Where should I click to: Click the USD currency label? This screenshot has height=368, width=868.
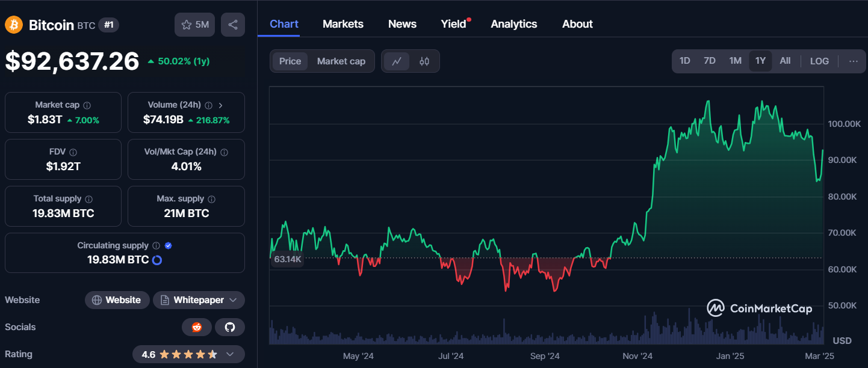pyautogui.click(x=842, y=341)
